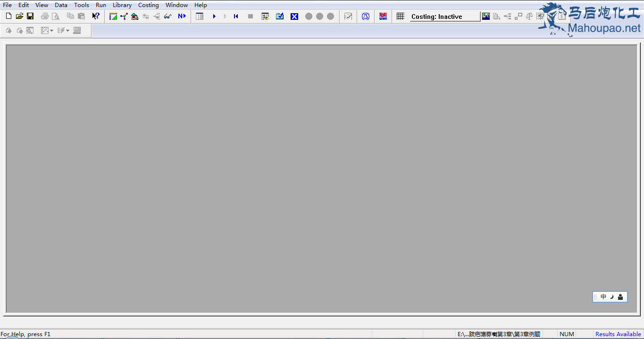The height and width of the screenshot is (339, 644).
Task: Click the mapping tree icon in the costing toolbar
Action: (508, 17)
